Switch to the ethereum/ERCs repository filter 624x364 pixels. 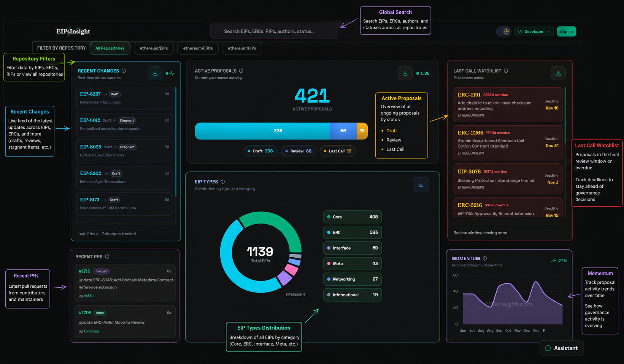(198, 48)
